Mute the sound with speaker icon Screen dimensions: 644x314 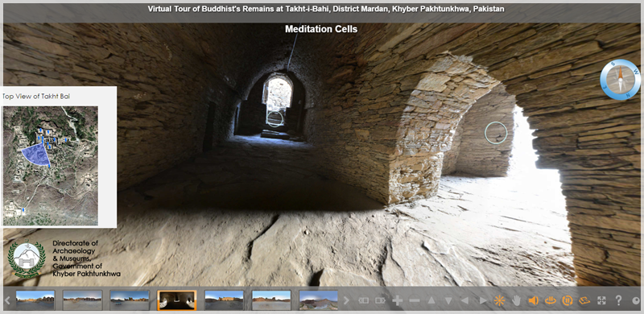click(533, 300)
